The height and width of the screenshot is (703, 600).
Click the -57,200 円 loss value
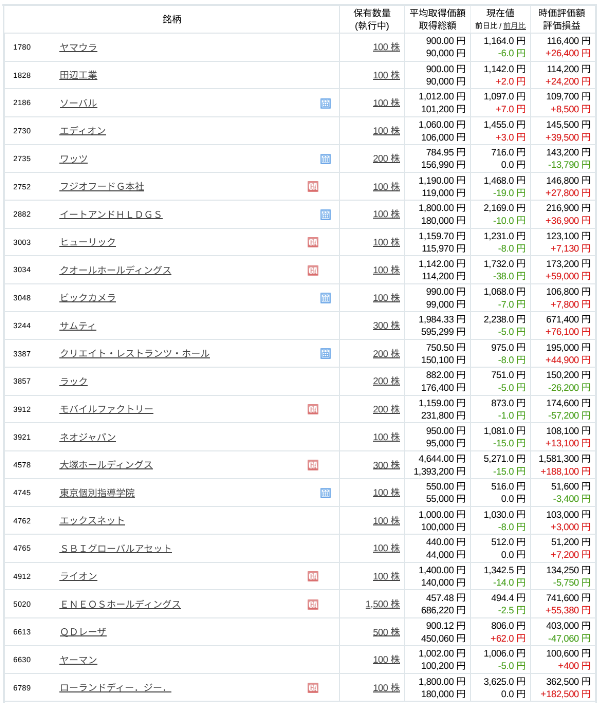(569, 416)
